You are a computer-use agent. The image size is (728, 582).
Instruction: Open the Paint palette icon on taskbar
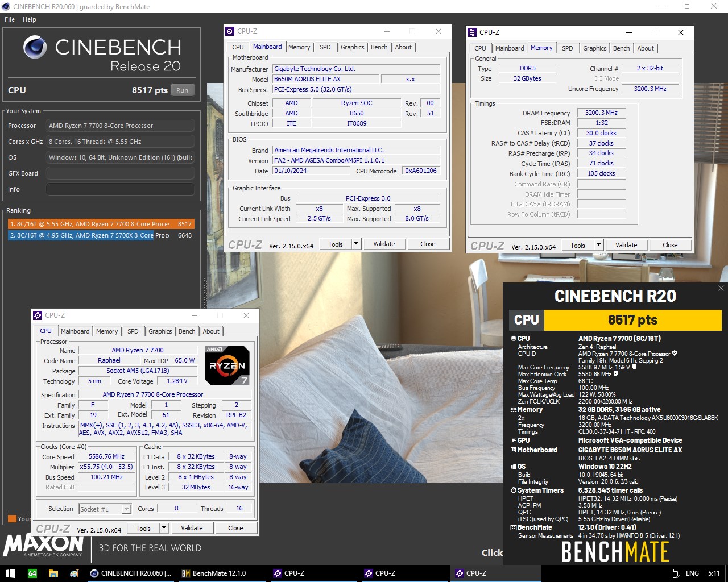pos(75,573)
